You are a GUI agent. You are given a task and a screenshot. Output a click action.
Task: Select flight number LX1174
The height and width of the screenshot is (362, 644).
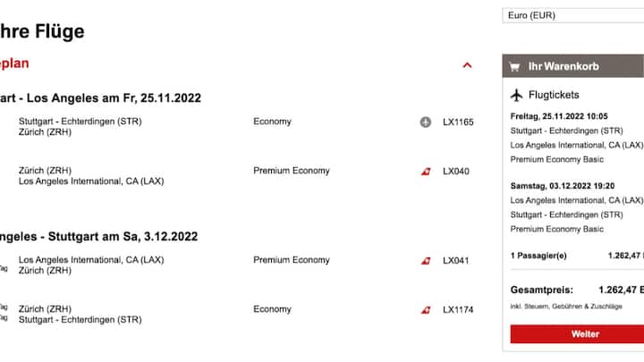pos(458,310)
